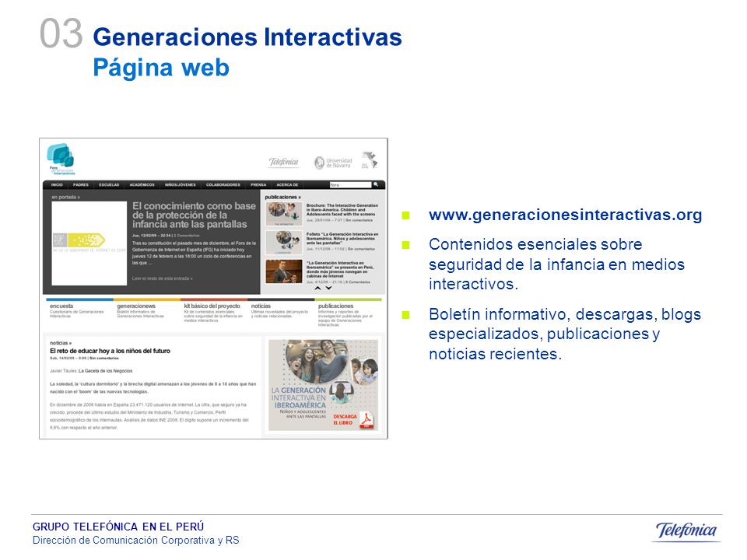The width and height of the screenshot is (747, 560).
Task: Click the 'noticias »' heading above article
Action: [x=61, y=343]
